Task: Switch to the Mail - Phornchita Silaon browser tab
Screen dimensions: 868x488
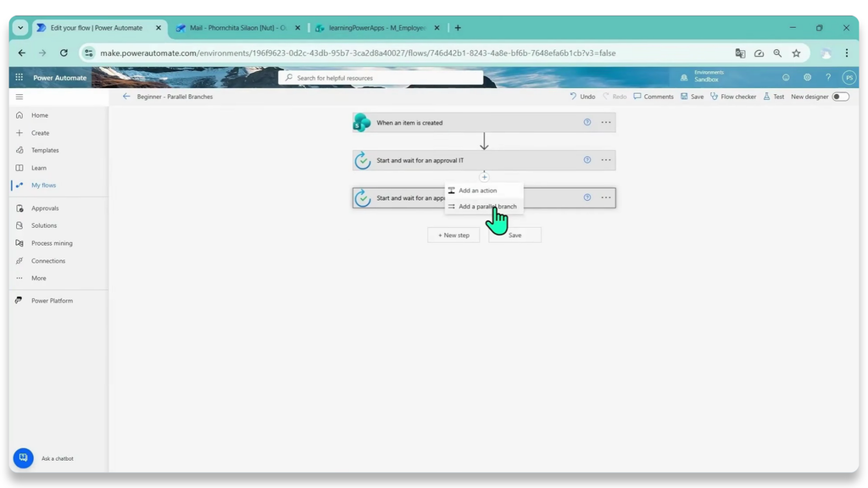Action: (x=238, y=28)
